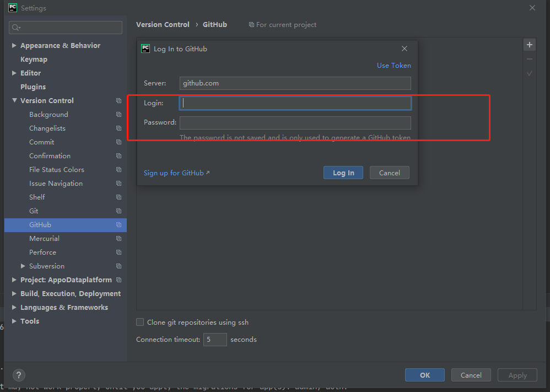The image size is (550, 392).
Task: Open Keymap settings
Action: point(34,60)
